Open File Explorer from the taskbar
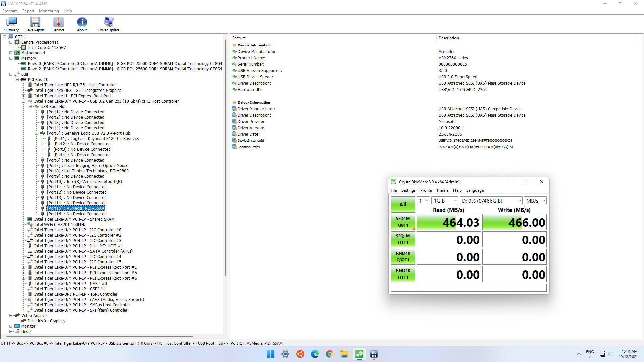 pos(344,354)
